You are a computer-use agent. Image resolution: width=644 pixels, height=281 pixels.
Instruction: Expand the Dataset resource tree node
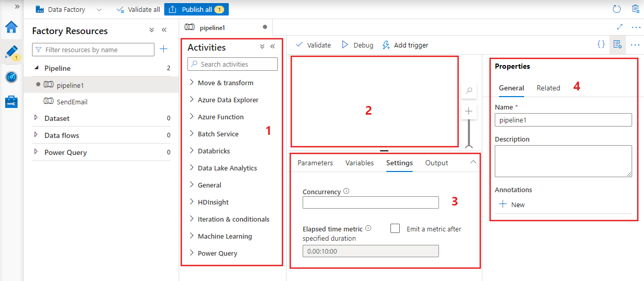point(36,118)
